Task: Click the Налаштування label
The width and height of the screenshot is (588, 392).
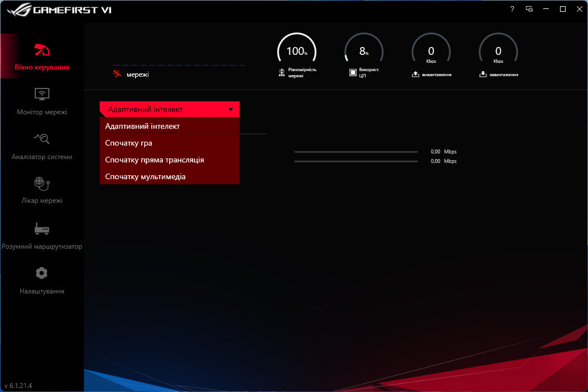Action: point(42,291)
